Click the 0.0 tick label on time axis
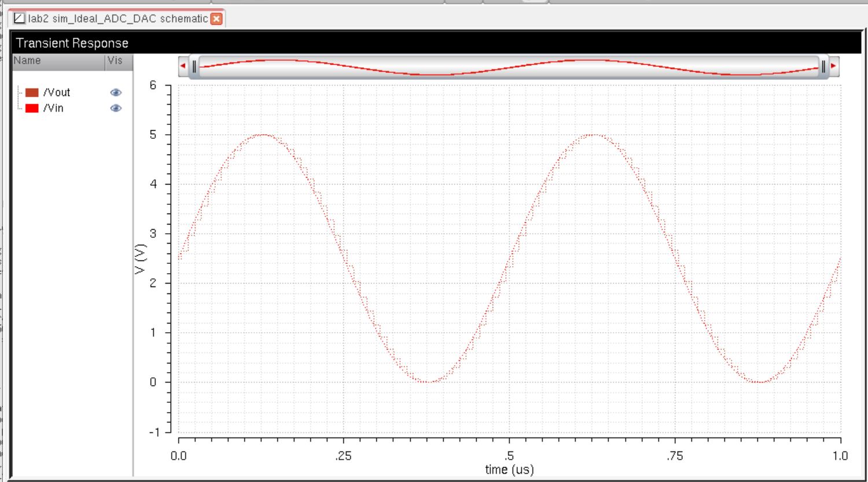Viewport: 868px width, 482px height. (179, 456)
